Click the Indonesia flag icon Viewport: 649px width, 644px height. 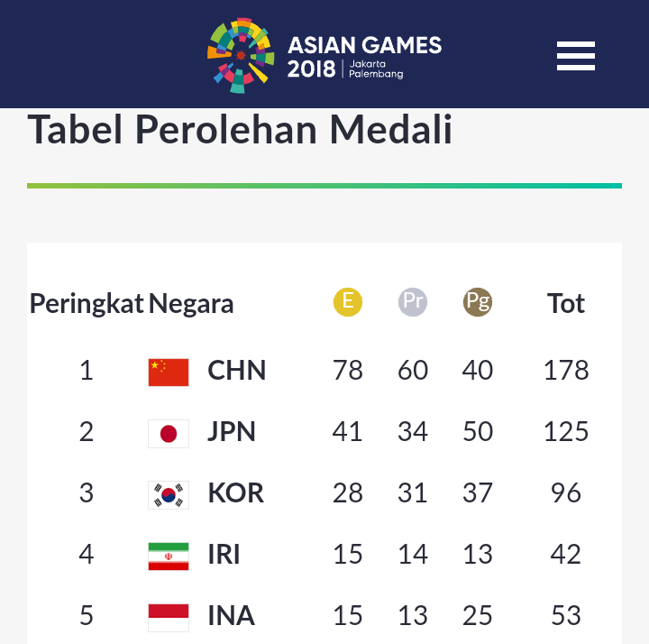pyautogui.click(x=169, y=618)
